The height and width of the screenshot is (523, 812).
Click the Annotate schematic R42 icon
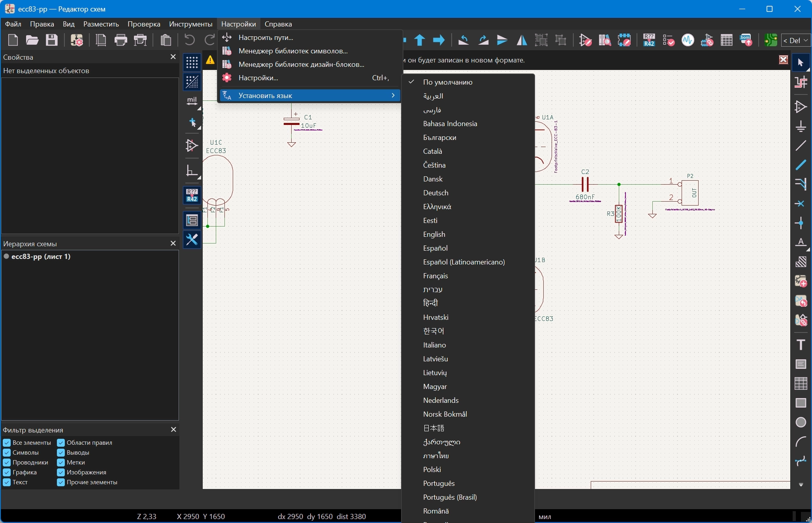[x=649, y=40]
